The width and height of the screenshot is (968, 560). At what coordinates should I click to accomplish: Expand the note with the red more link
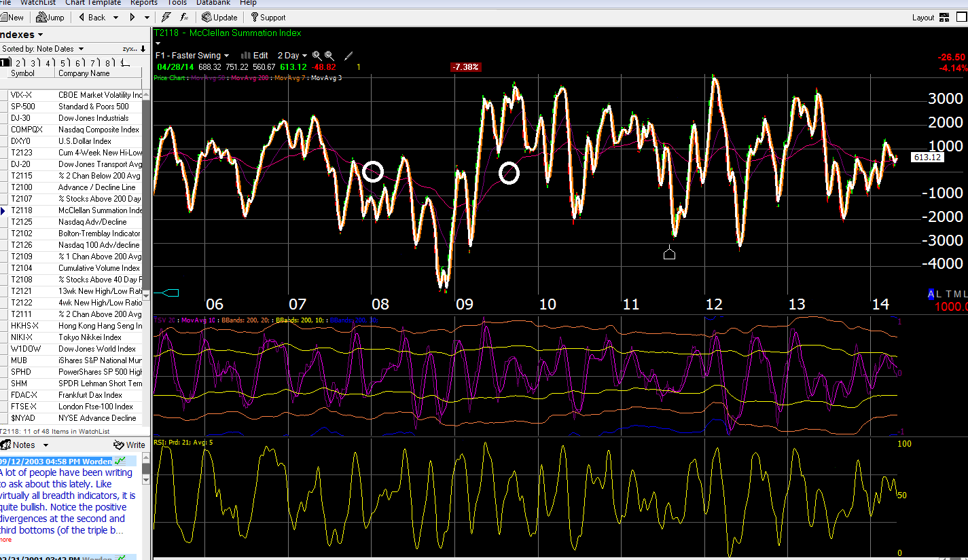pyautogui.click(x=5, y=540)
